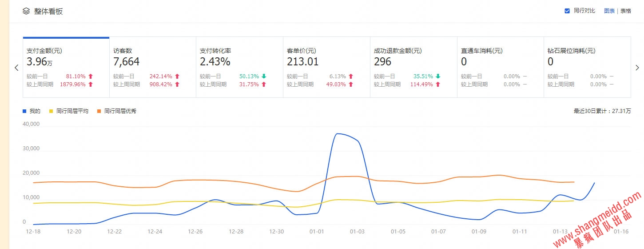Click the red up arrow beside 49.03%
The image size is (644, 249).
351,84
